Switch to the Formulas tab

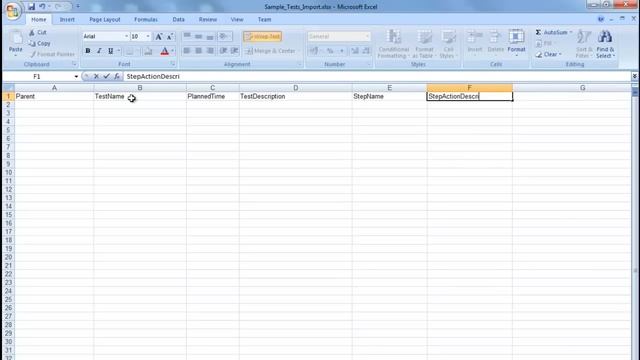pyautogui.click(x=146, y=20)
